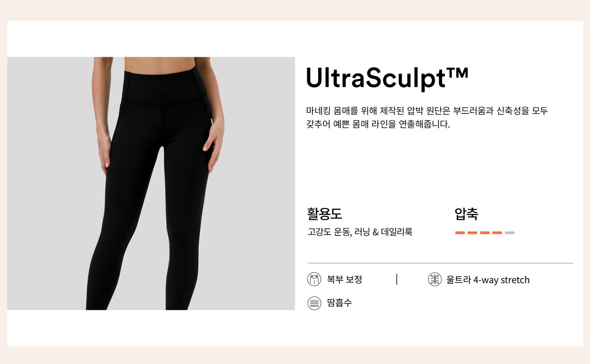
Task: Click the second orange compression level bar
Action: click(x=472, y=233)
